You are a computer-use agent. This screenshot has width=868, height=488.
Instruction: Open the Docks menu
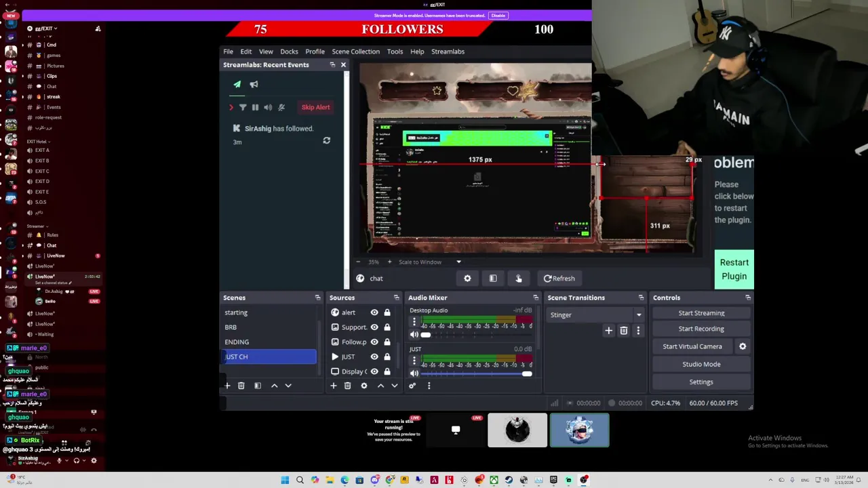click(289, 52)
